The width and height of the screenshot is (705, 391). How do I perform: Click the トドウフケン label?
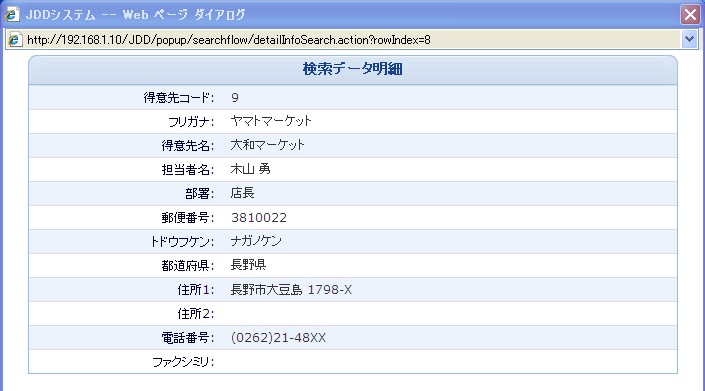[x=182, y=242]
